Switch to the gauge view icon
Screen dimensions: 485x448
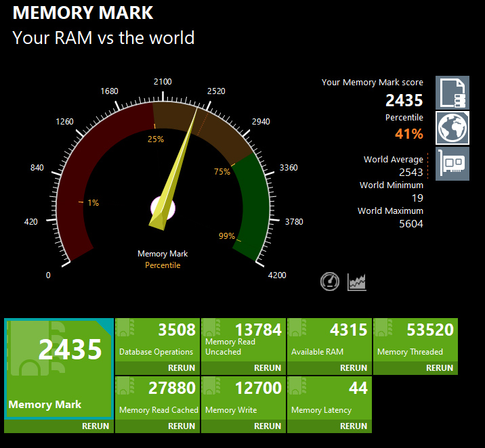click(x=330, y=282)
